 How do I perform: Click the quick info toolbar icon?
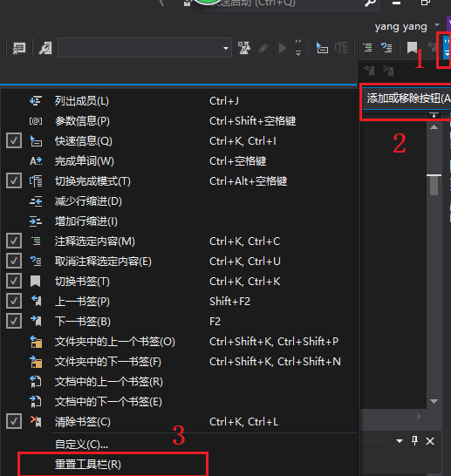pyautogui.click(x=322, y=48)
